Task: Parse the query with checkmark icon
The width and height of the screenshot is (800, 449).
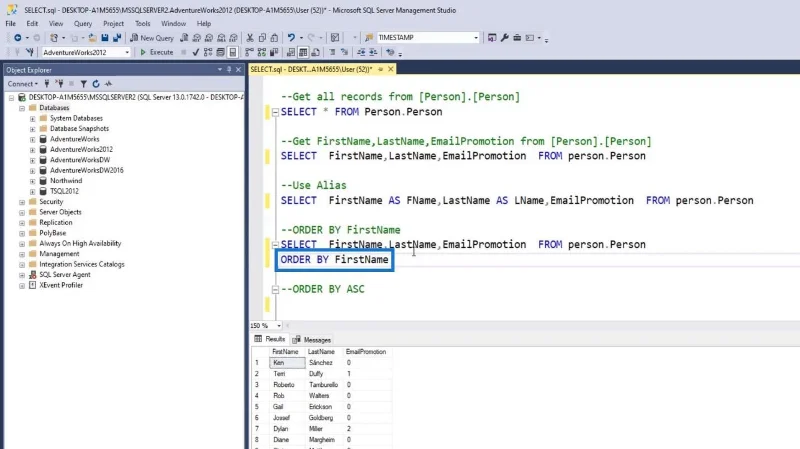Action: pos(195,52)
